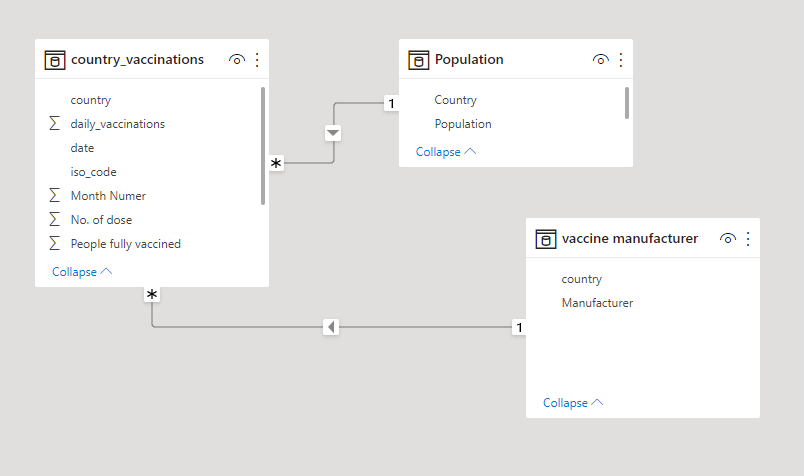Click sigma icon beside People fully vaccined
The width and height of the screenshot is (804, 476).
point(54,243)
